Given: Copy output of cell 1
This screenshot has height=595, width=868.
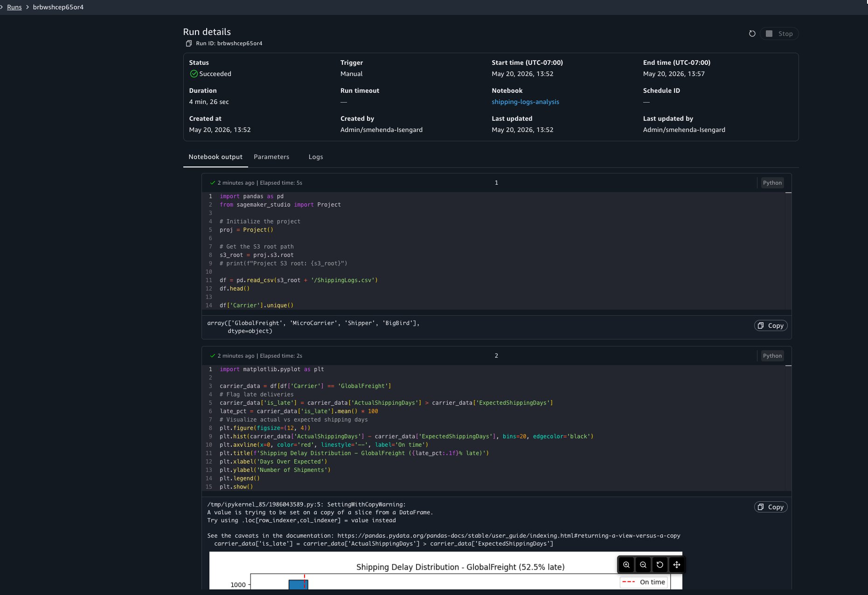Looking at the screenshot, I should tap(771, 325).
